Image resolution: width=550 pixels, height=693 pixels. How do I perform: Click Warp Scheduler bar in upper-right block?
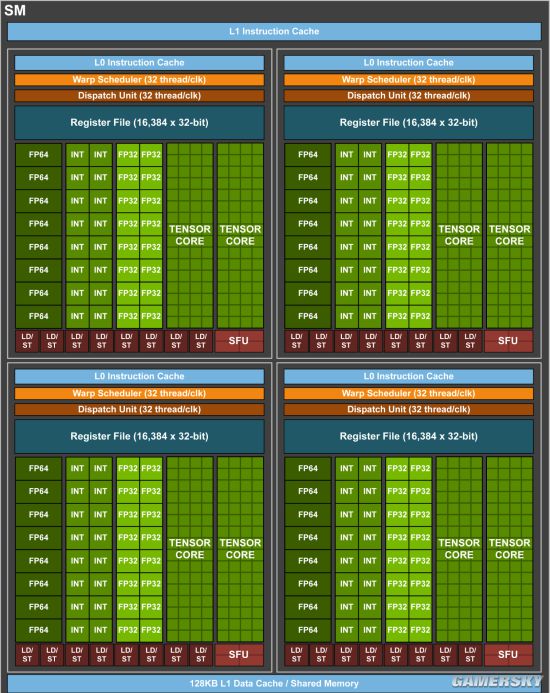pyautogui.click(x=409, y=80)
